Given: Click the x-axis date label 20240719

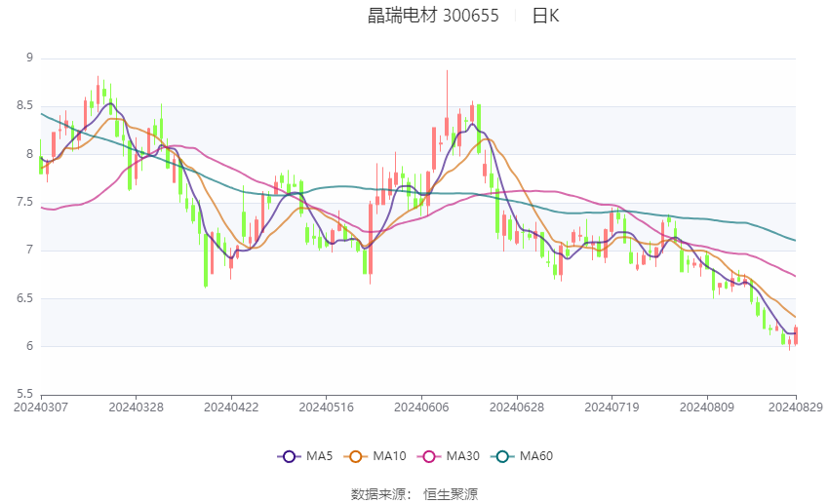Looking at the screenshot, I should [x=612, y=407].
